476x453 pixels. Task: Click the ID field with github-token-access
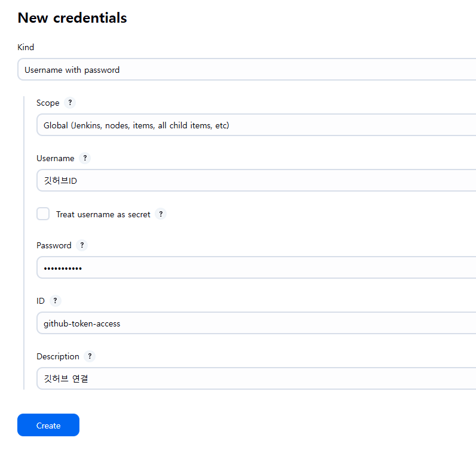pyautogui.click(x=257, y=323)
